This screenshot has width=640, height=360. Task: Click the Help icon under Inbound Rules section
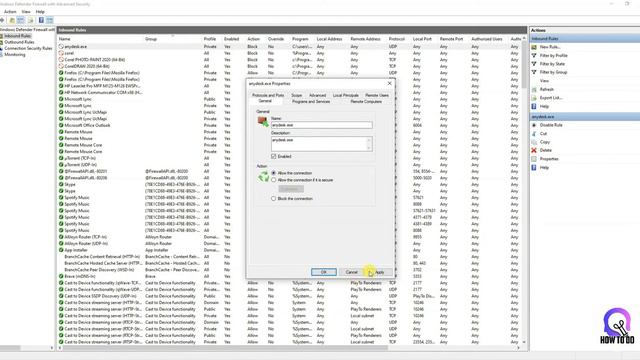(534, 106)
